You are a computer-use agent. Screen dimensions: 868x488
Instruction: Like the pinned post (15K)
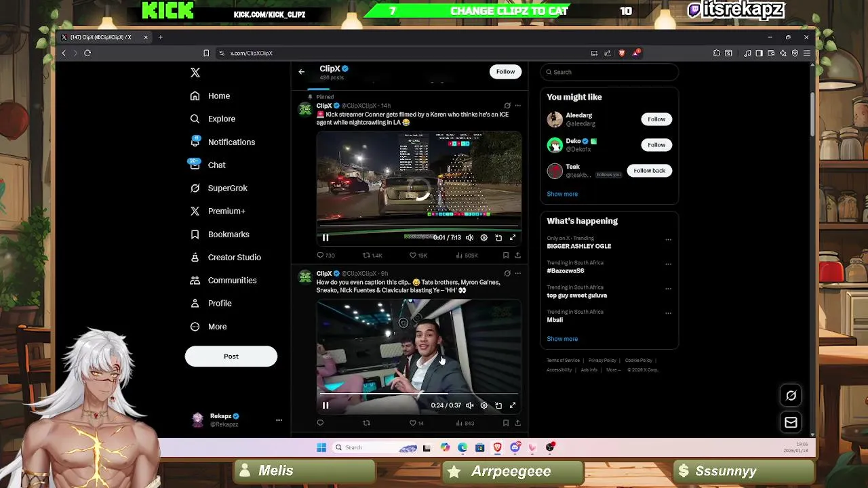click(x=418, y=256)
